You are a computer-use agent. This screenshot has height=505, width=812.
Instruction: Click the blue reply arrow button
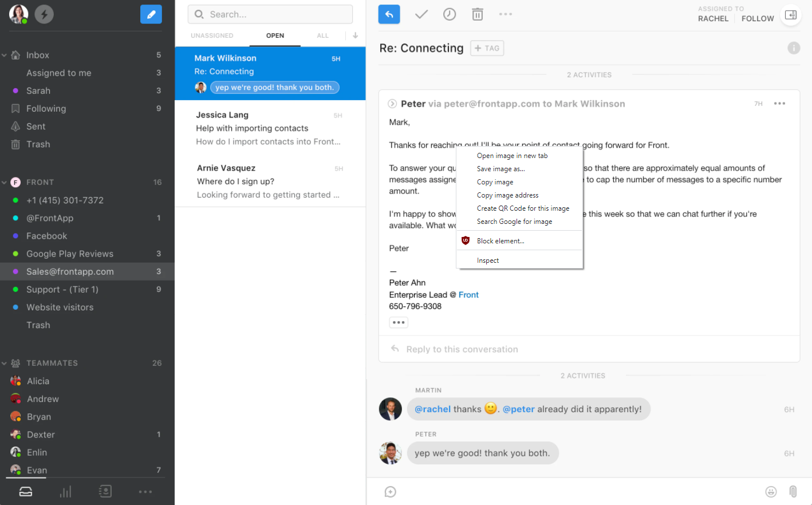click(389, 14)
